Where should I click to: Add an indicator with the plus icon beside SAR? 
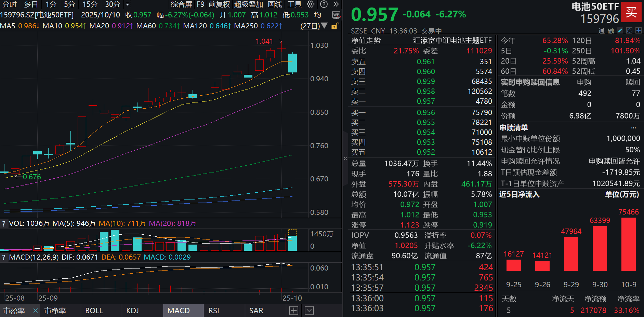click(x=293, y=311)
